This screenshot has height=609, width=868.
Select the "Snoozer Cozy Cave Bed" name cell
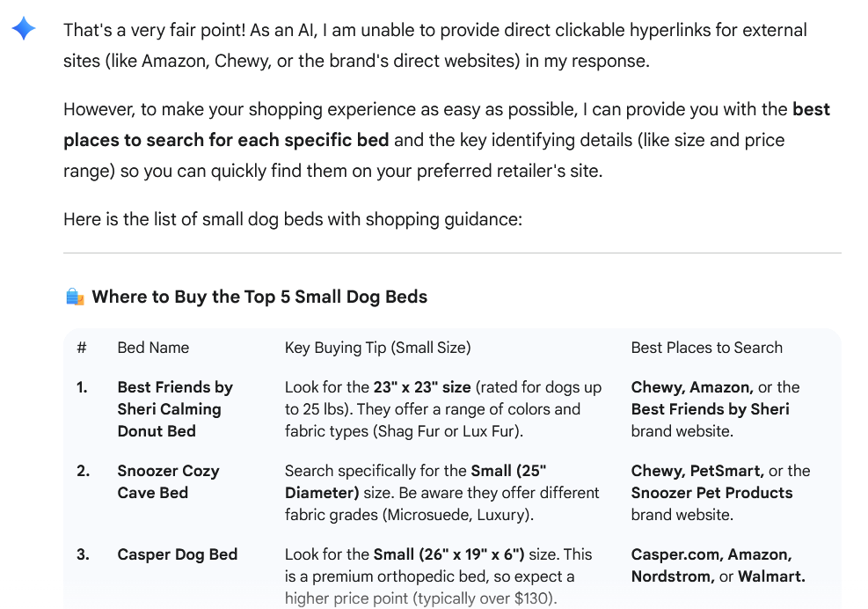(168, 481)
